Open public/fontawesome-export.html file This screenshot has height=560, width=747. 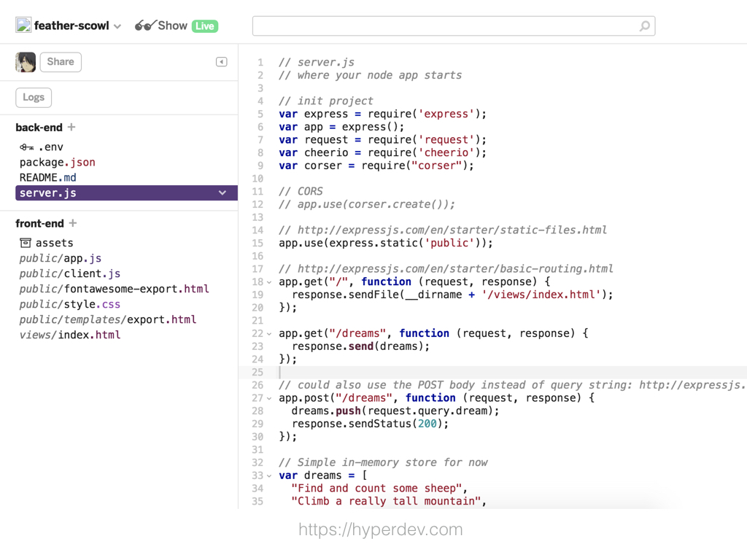(114, 289)
